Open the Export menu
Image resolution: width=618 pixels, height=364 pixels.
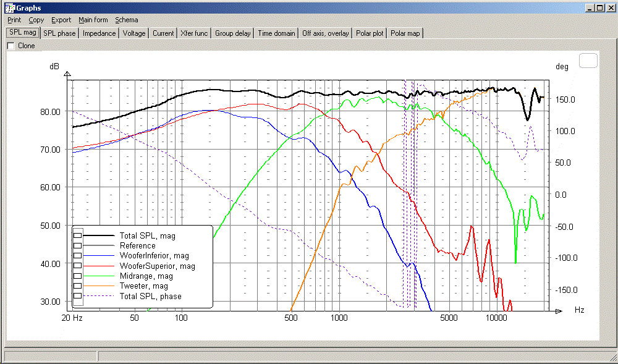point(61,20)
